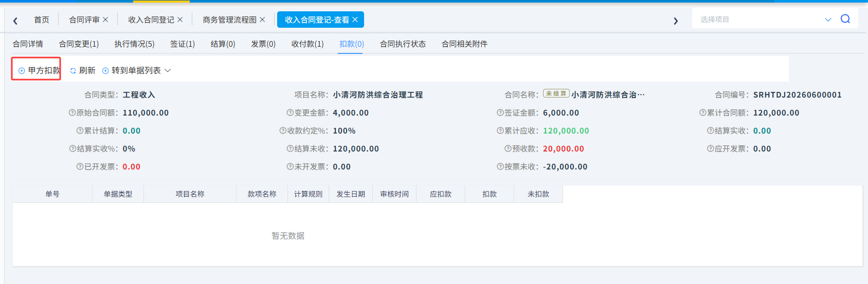The height and width of the screenshot is (284, 868).
Task: Click the 原始合同额 value 110,000.00
Action: click(146, 112)
